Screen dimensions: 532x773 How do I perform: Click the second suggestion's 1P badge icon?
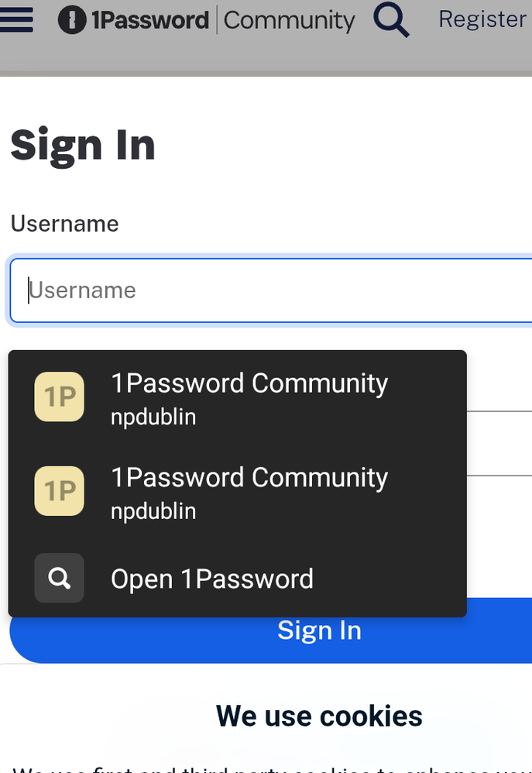(59, 491)
